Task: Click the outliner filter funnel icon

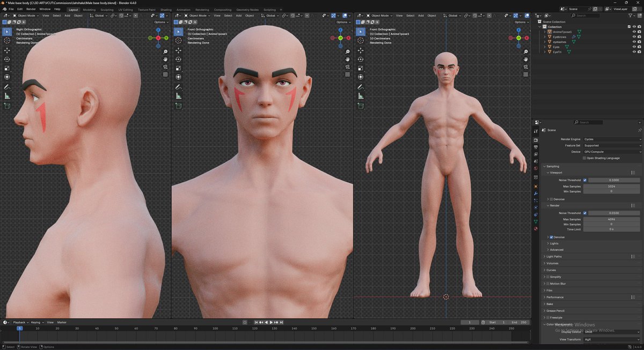Action: (x=630, y=16)
